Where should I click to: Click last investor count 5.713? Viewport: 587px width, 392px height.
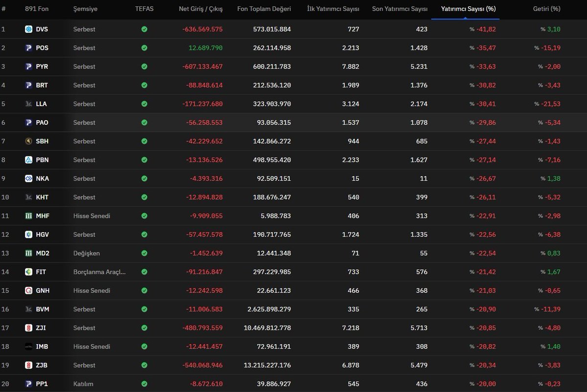(419, 328)
